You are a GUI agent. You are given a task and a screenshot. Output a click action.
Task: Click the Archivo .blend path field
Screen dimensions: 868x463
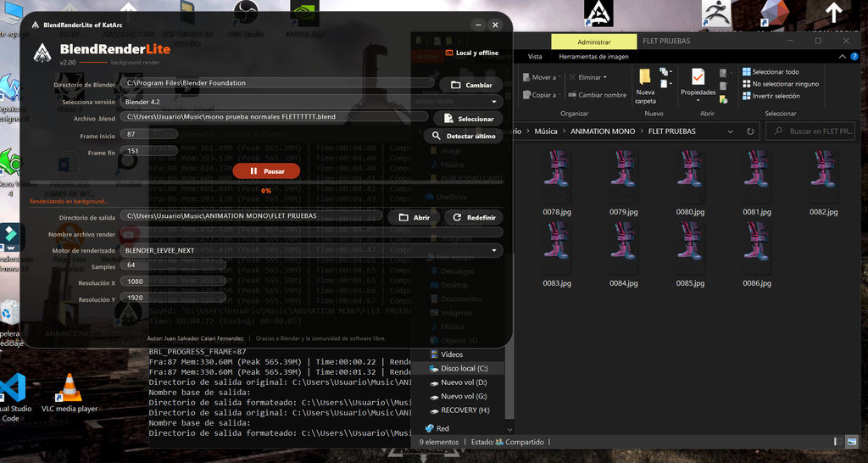click(x=274, y=117)
